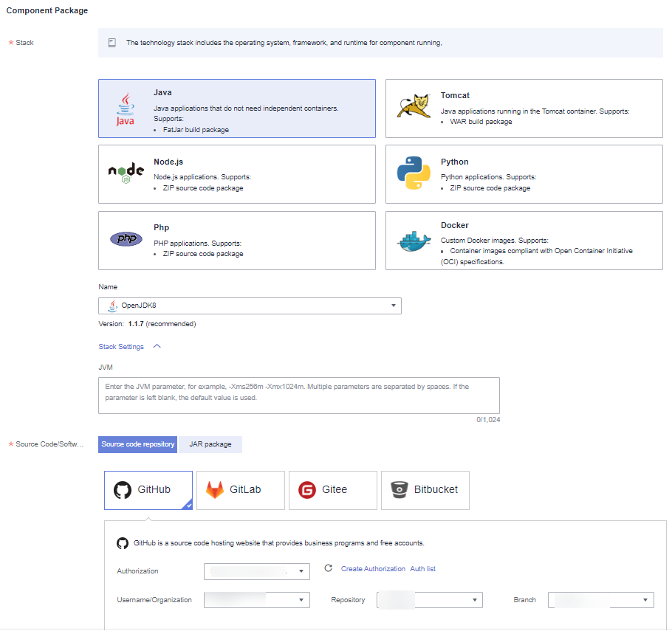Open the Auth list link
The image size is (672, 631).
[422, 569]
